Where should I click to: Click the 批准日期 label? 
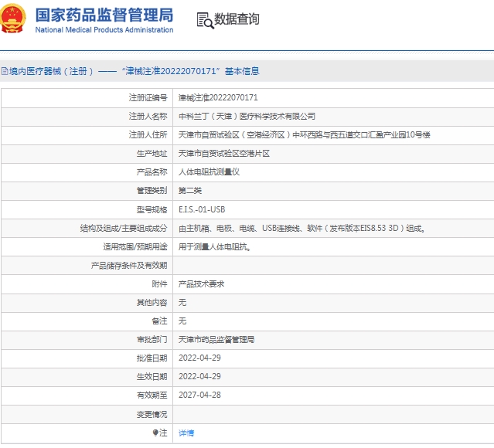pyautogui.click(x=152, y=358)
